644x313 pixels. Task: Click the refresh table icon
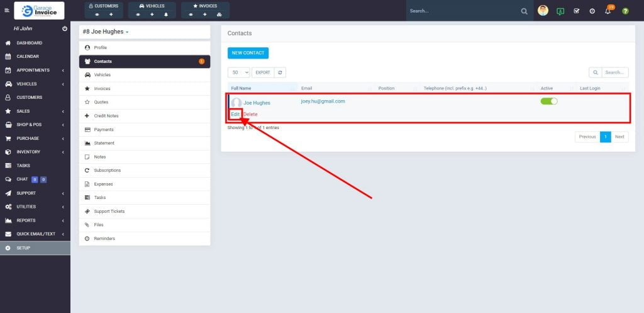(281, 72)
